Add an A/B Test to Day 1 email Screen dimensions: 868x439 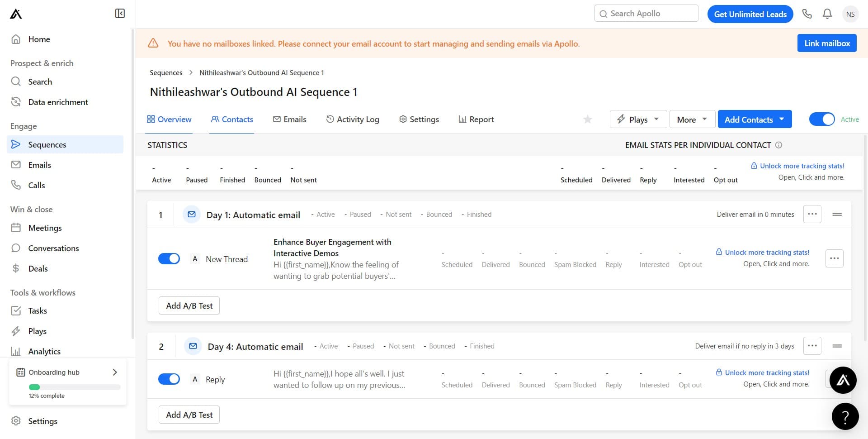pos(189,306)
